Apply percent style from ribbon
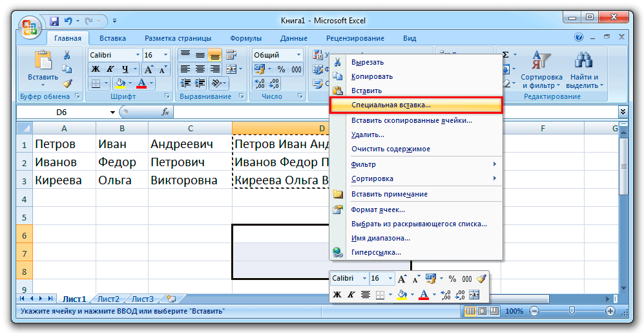 tap(282, 69)
